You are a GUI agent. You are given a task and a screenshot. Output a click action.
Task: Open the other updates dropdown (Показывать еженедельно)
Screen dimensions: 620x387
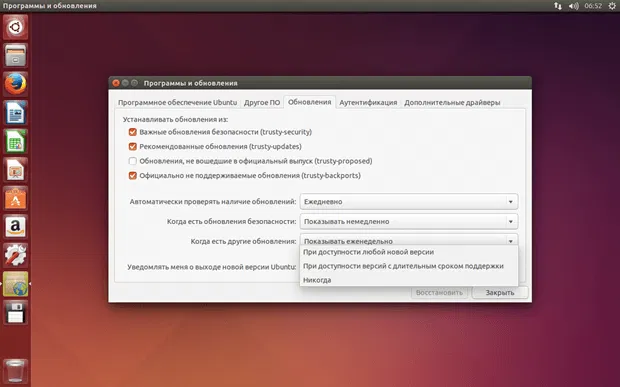click(409, 240)
